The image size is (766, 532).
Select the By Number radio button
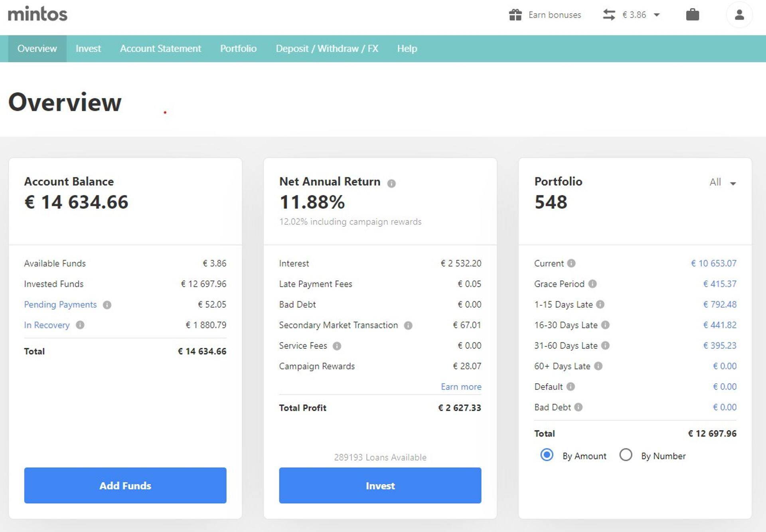[626, 455]
